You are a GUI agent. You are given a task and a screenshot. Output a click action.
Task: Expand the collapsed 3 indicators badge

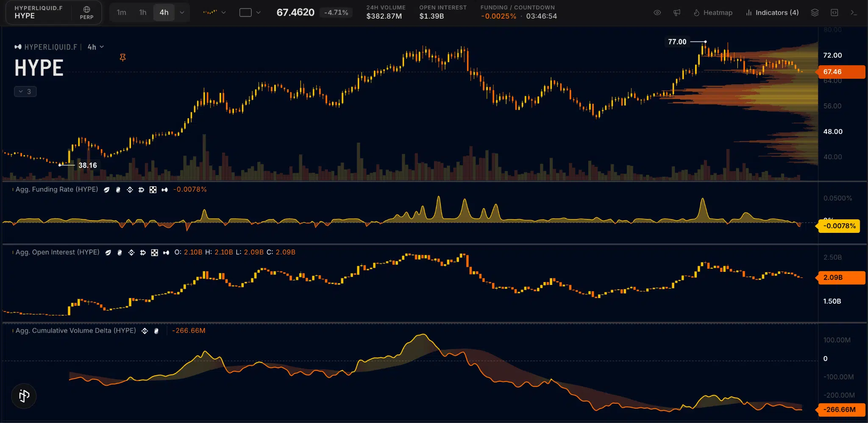(25, 91)
